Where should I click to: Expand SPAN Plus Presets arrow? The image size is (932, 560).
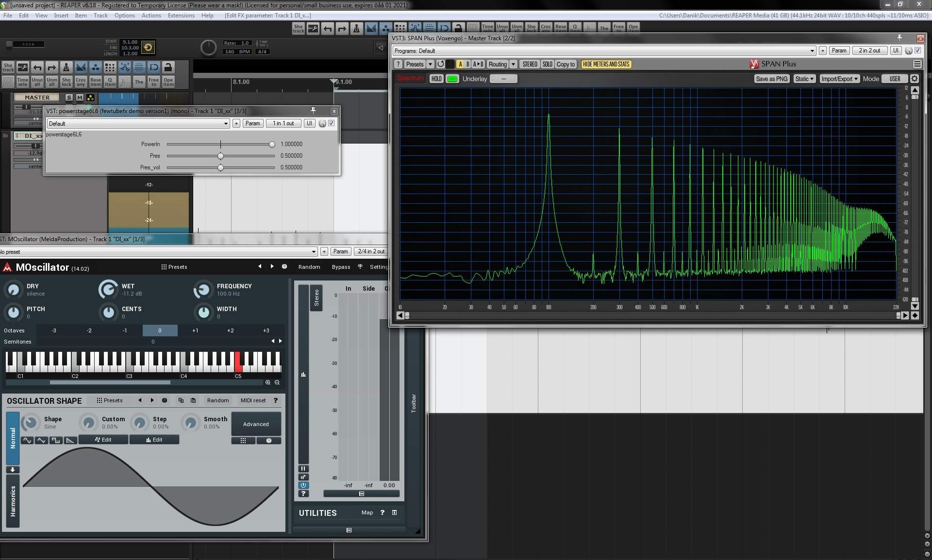click(x=430, y=64)
